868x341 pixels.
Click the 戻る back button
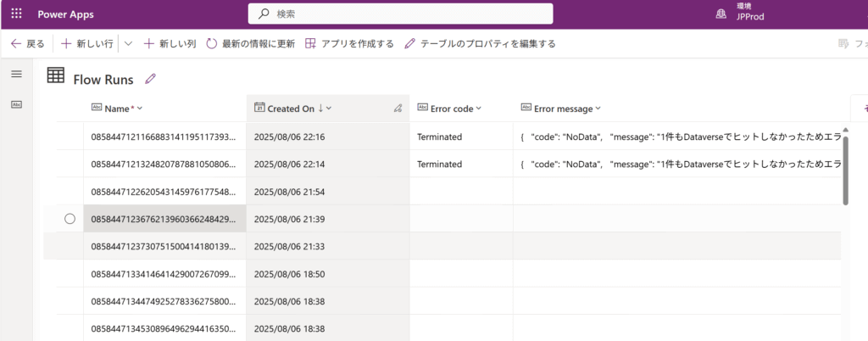pyautogui.click(x=28, y=43)
